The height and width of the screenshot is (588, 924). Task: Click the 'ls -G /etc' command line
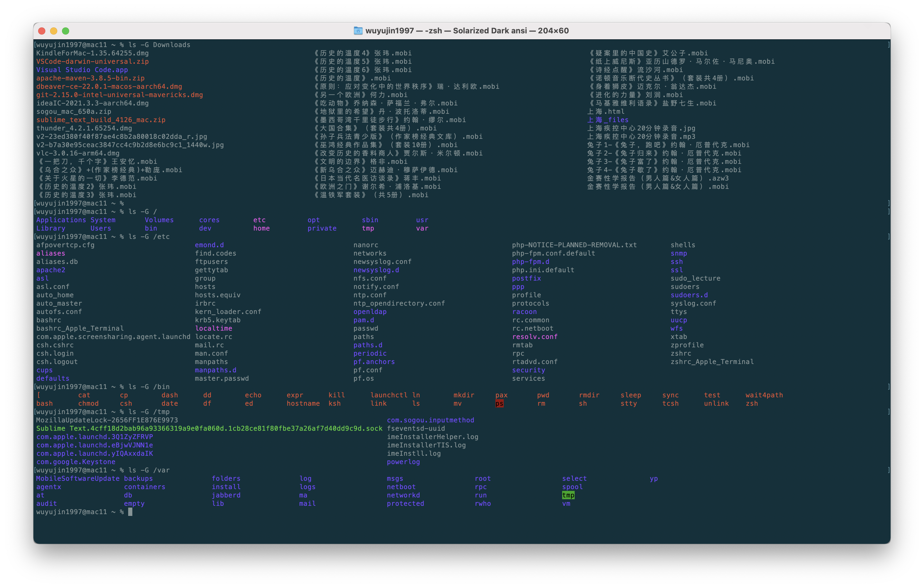click(149, 237)
